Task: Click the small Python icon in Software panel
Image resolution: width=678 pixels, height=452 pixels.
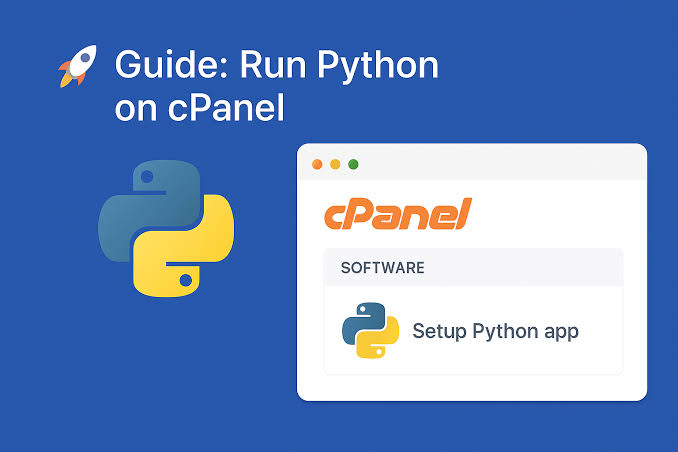Action: 370,330
